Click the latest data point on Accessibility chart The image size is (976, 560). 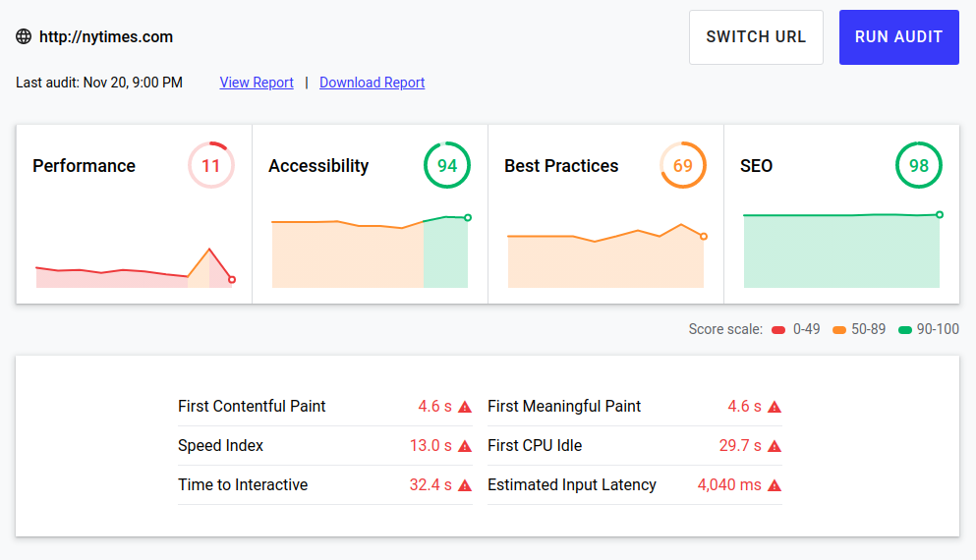tap(468, 218)
